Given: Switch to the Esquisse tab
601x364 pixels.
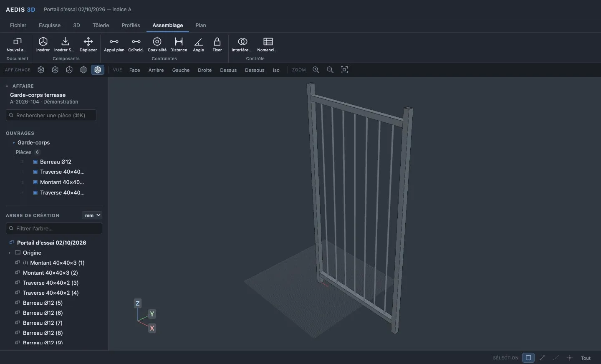Looking at the screenshot, I should 50,25.
